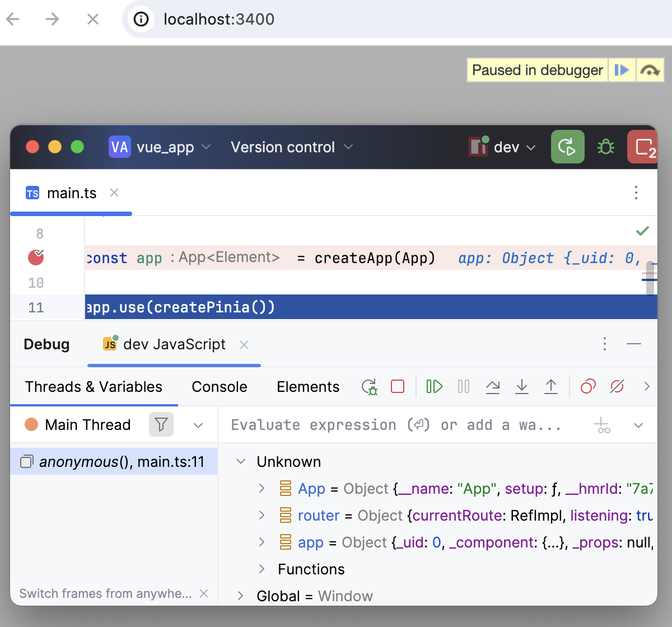Add a new watch expression

tap(601, 425)
